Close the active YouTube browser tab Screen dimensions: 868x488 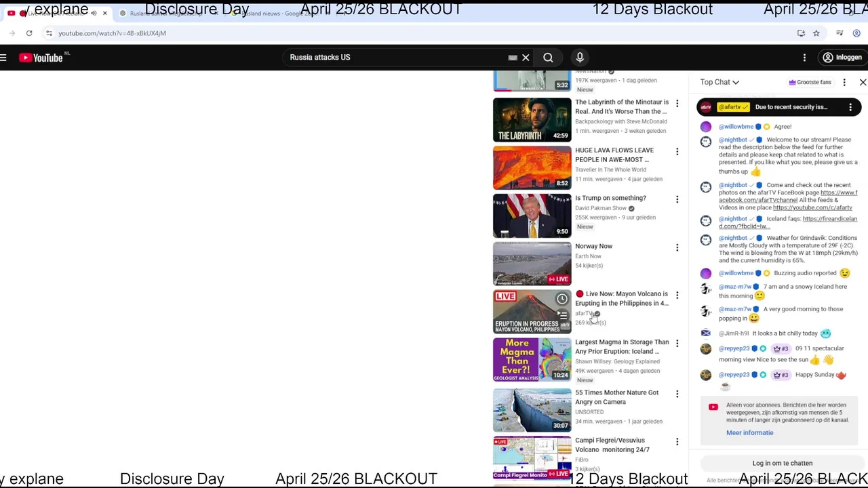[x=105, y=13]
